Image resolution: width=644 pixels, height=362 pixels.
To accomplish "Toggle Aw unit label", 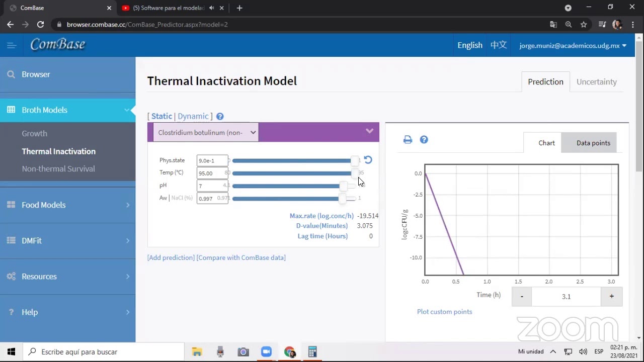I will pos(163,198).
